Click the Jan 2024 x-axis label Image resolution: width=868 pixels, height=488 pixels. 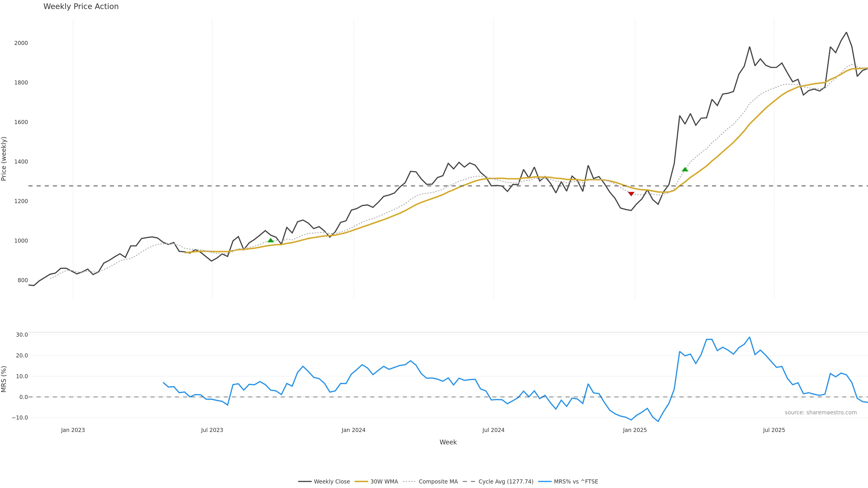pos(353,430)
